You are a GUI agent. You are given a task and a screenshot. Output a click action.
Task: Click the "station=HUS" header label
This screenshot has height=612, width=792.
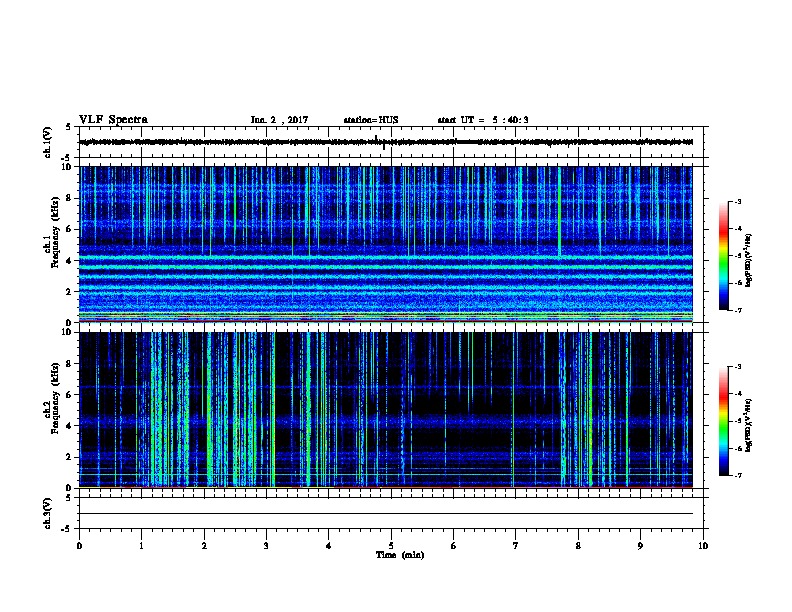(x=371, y=120)
